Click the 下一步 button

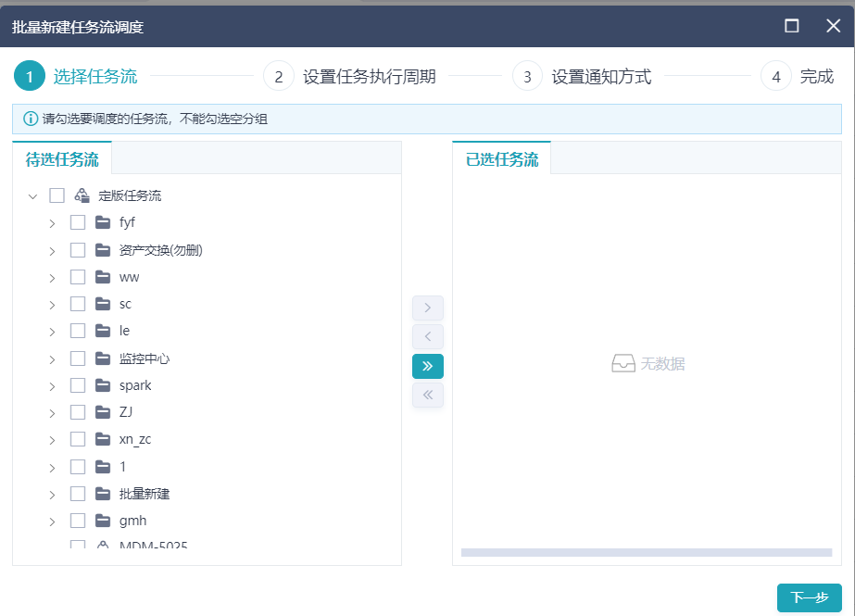tap(809, 597)
